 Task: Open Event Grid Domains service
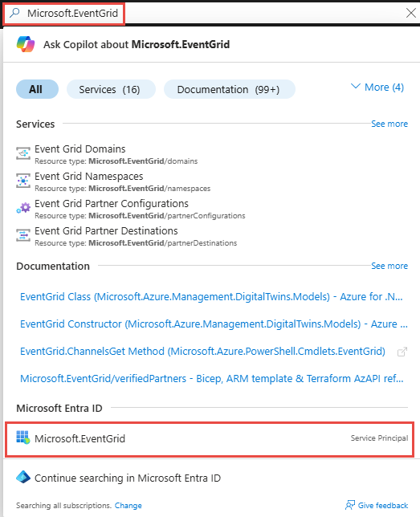click(x=80, y=149)
